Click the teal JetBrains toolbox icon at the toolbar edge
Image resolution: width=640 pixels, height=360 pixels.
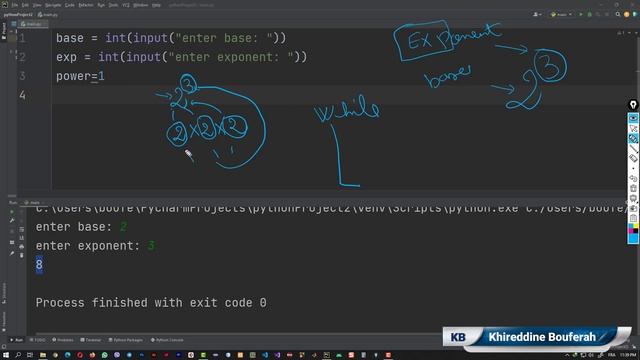tap(635, 14)
